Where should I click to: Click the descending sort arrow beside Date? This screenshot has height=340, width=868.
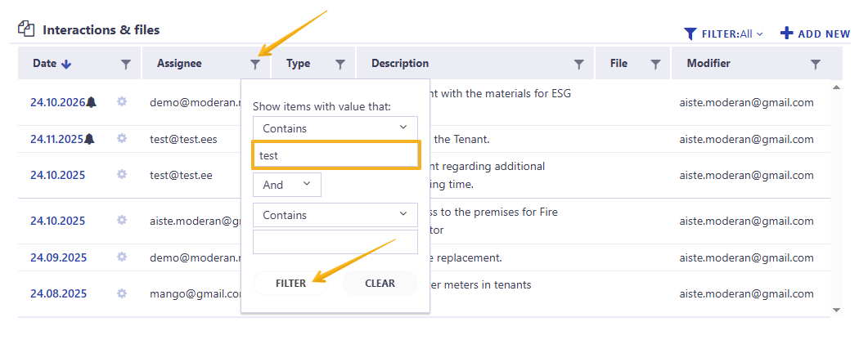(x=66, y=64)
